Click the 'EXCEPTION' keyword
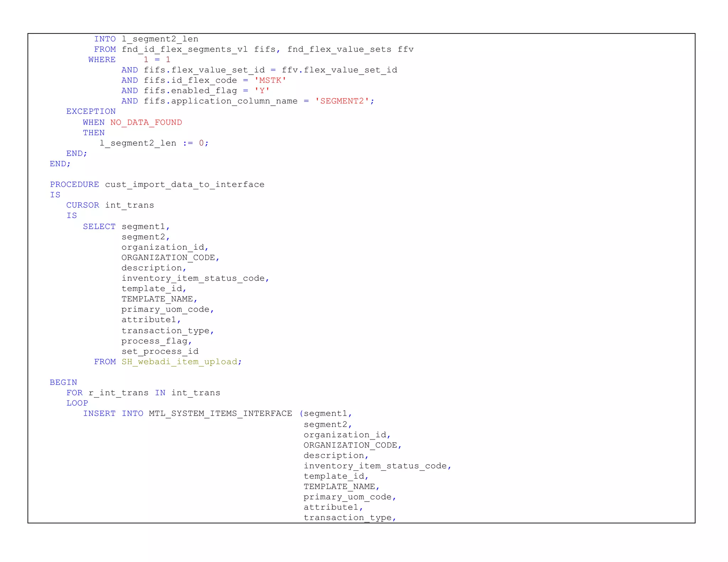Viewport: 728px width, 562px height. pos(91,112)
